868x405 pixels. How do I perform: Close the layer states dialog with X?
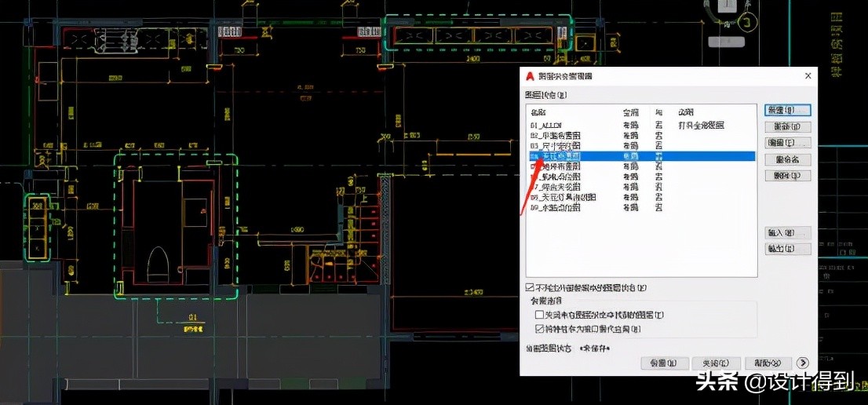(808, 76)
